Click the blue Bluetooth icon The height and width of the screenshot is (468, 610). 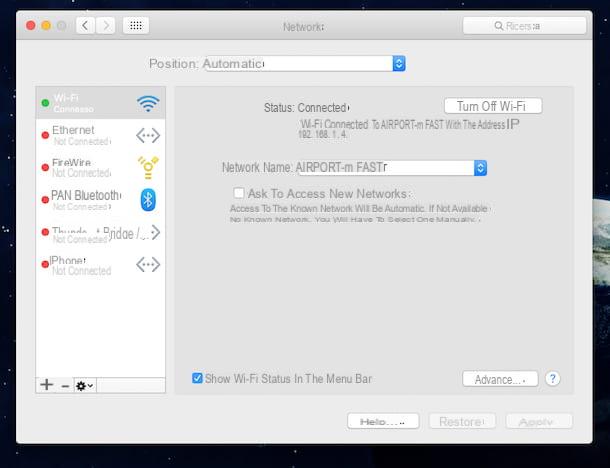click(148, 200)
